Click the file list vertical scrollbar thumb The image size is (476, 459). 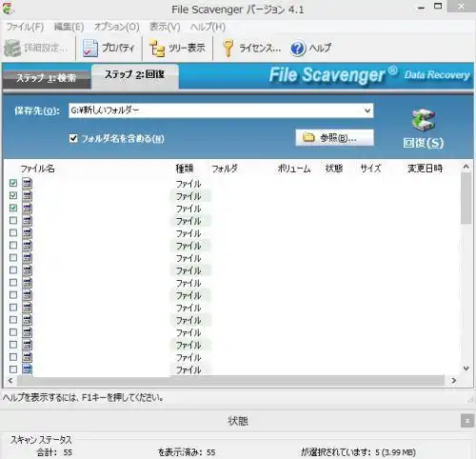tap(466, 198)
